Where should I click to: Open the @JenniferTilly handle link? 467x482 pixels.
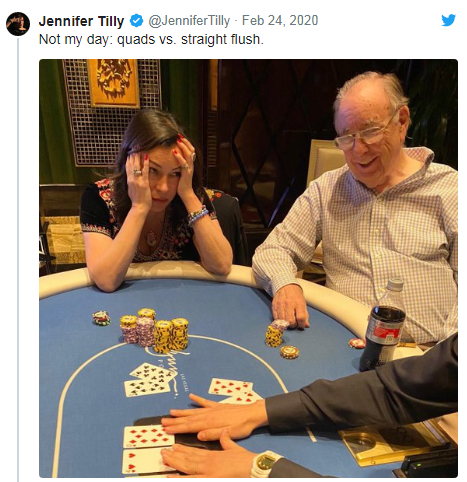tap(189, 21)
